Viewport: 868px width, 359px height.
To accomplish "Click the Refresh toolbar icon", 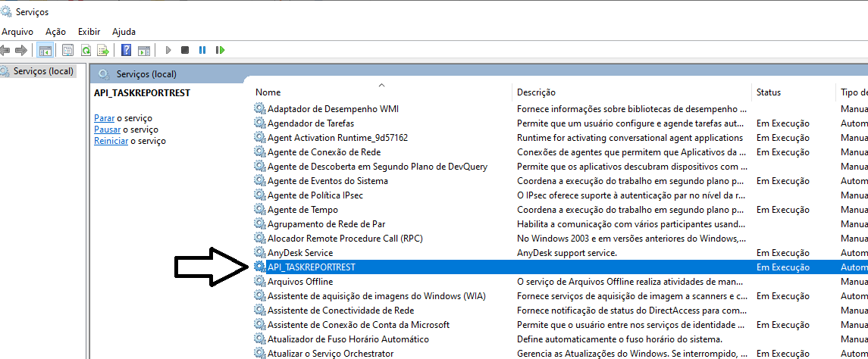I will (86, 50).
